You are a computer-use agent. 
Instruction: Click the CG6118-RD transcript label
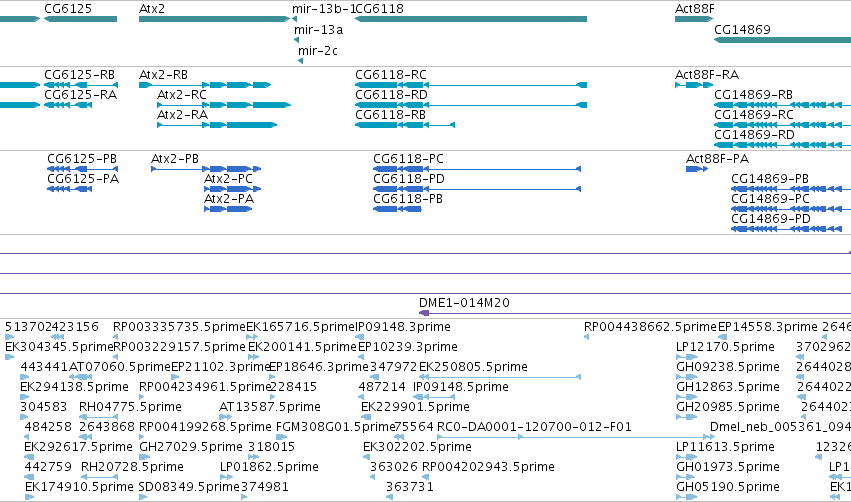(391, 94)
